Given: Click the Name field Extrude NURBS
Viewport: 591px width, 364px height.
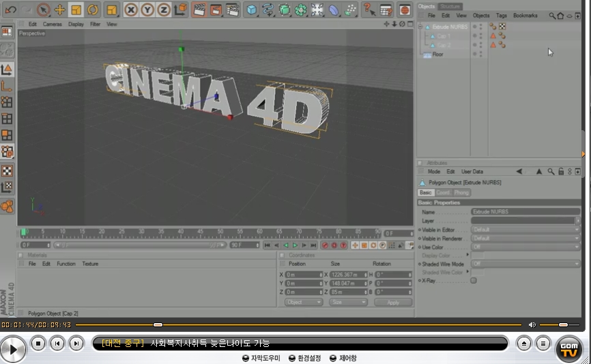Looking at the screenshot, I should tap(525, 211).
